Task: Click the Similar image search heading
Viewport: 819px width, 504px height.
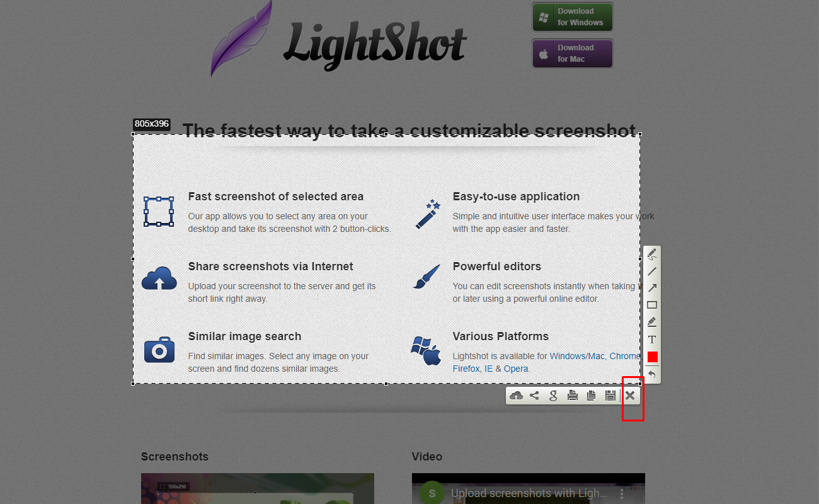Action: click(245, 336)
